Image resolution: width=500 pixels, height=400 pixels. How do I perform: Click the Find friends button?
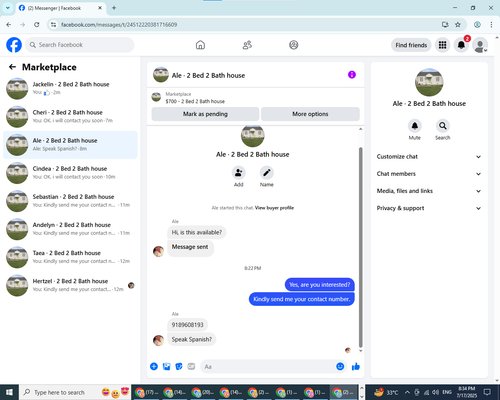[411, 45]
